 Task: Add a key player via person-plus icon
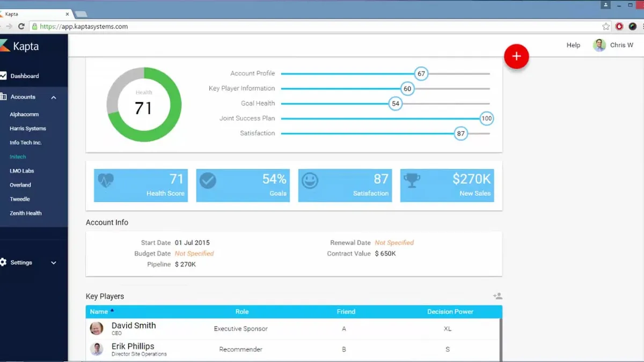[497, 296]
